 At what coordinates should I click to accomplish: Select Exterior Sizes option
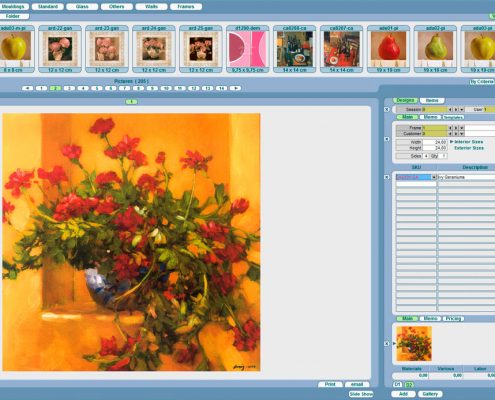click(469, 148)
